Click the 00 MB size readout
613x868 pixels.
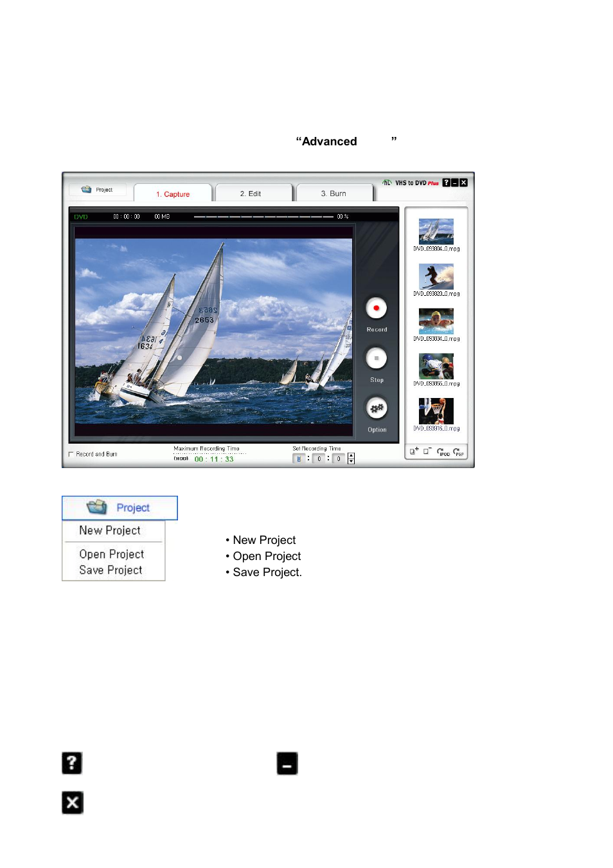pos(162,217)
